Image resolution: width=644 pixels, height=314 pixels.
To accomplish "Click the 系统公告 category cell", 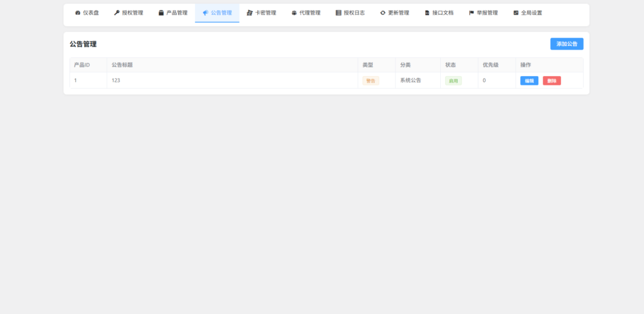I will (x=411, y=80).
